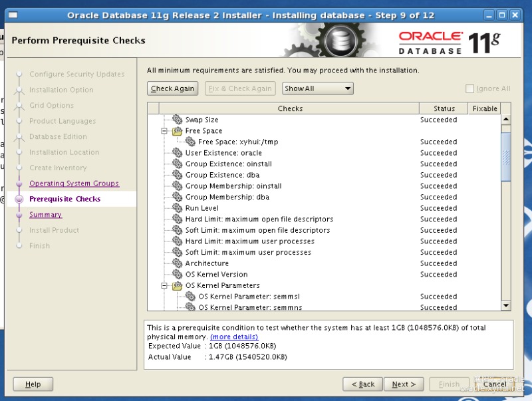The width and height of the screenshot is (532, 401).
Task: Select the Prerequisite Checks step in sidebar
Action: (x=65, y=199)
